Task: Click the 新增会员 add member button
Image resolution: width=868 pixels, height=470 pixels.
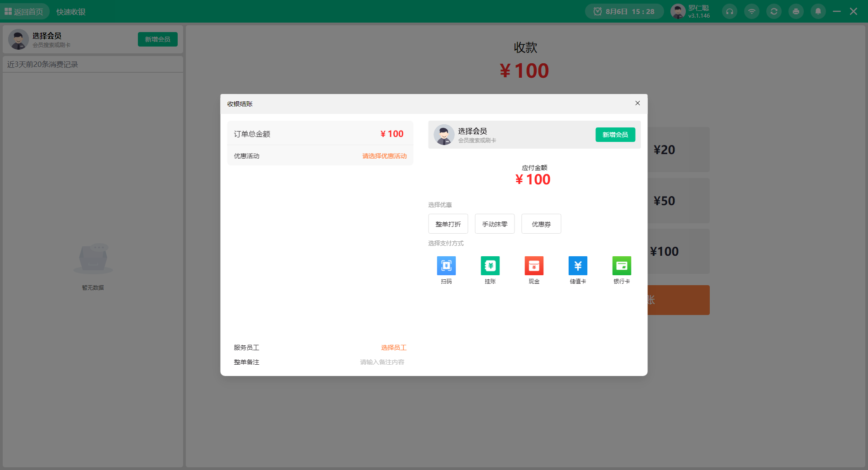Action: click(x=615, y=135)
